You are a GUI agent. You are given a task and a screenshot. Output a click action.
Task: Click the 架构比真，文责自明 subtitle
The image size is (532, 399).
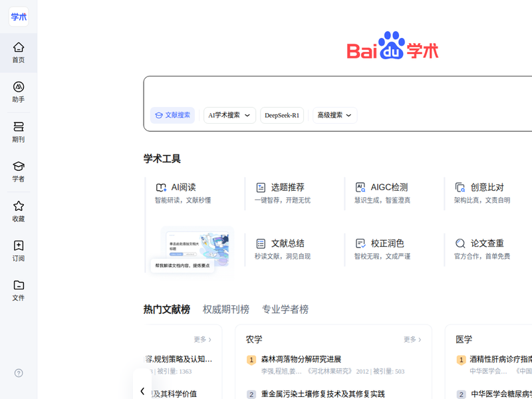coord(482,200)
